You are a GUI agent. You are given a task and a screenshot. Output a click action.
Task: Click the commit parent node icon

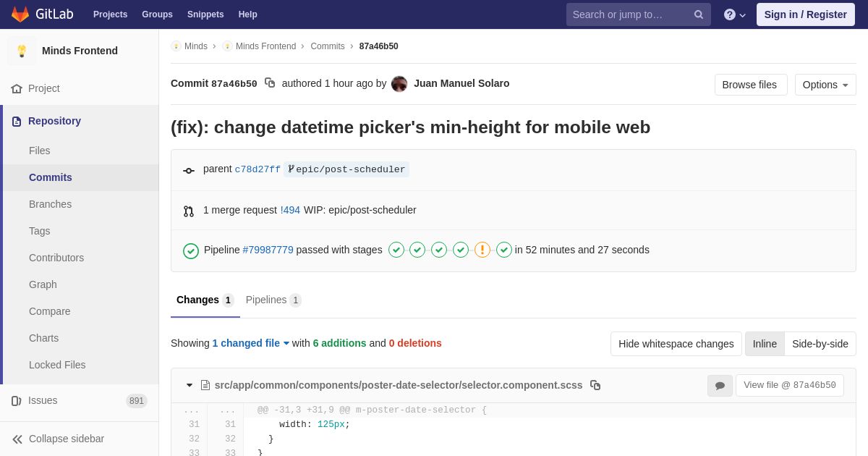pos(189,170)
